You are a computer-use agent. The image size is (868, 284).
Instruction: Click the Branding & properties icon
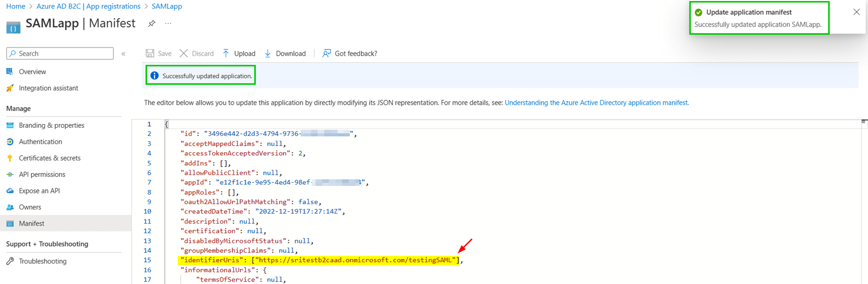pyautogui.click(x=10, y=126)
